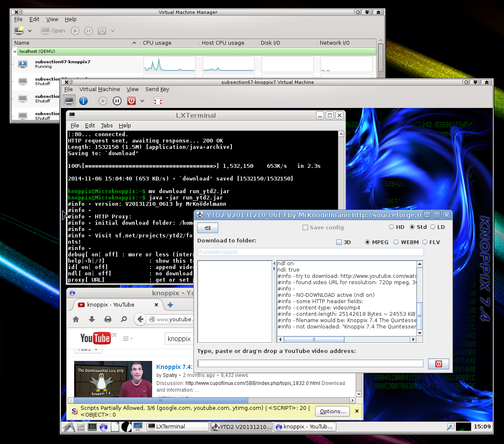Open the print icon in Firefox toolbar
504x444 pixels.
[x=107, y=319]
